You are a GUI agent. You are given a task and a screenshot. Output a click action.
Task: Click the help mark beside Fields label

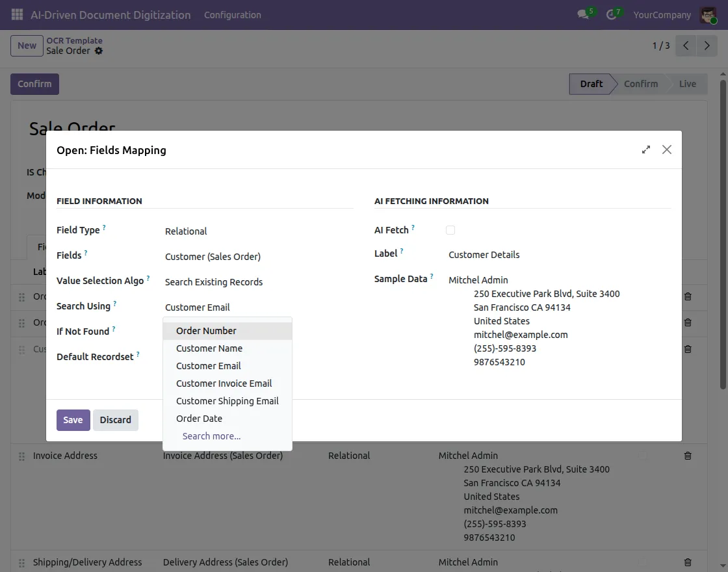click(85, 253)
